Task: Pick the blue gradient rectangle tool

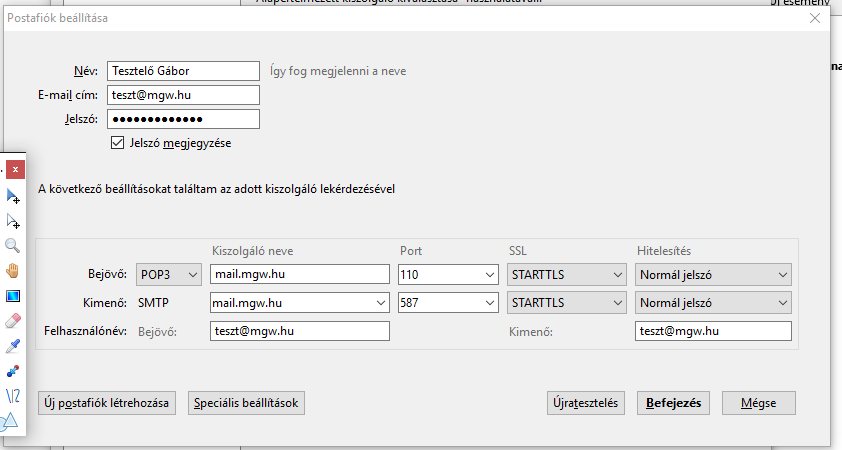Action: pos(14,296)
